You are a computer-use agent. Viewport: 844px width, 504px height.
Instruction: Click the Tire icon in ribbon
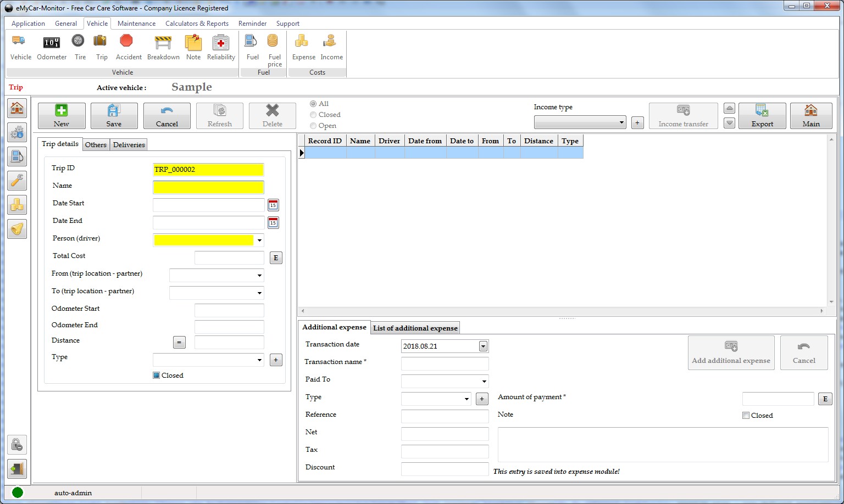[x=80, y=47]
